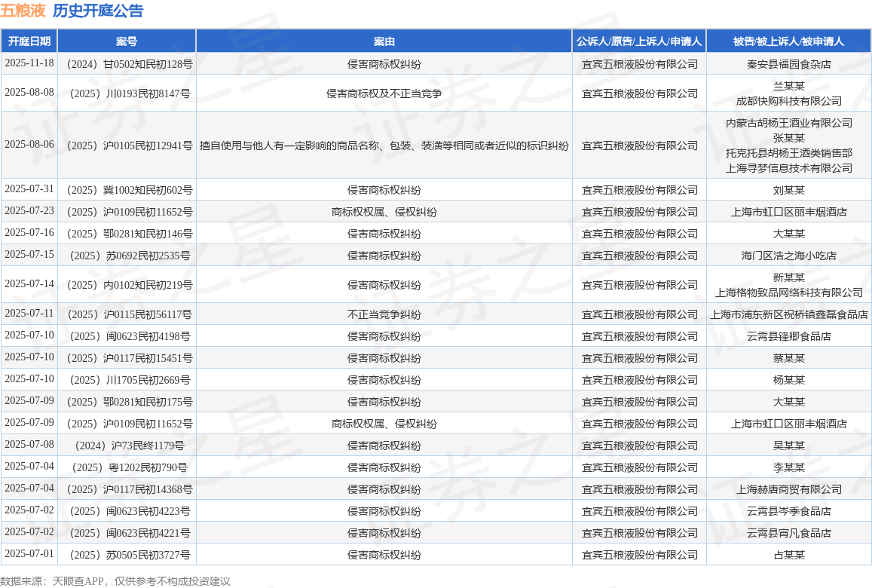Select defendant 秦安县福园食杂店

(788, 64)
